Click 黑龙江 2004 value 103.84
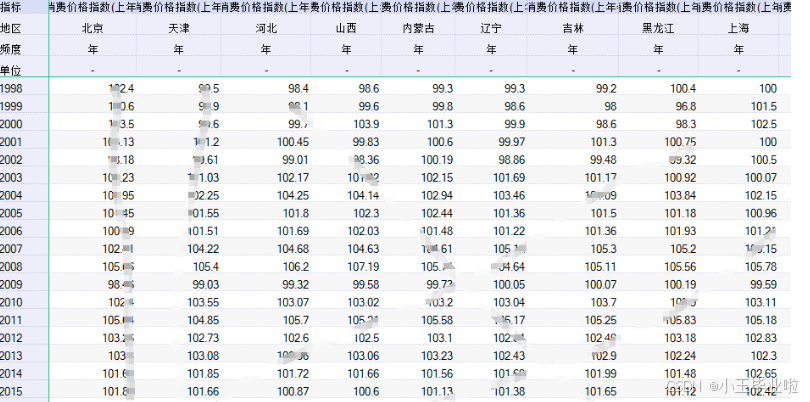This screenshot has width=810, height=402. click(x=680, y=195)
